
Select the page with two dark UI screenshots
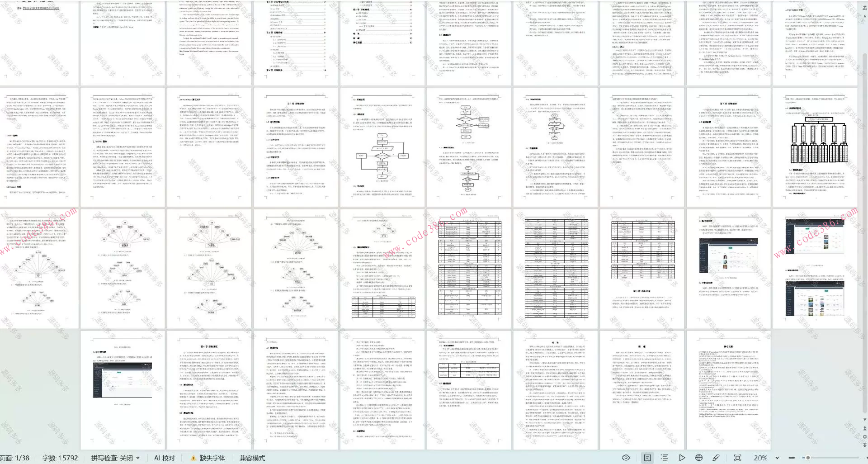click(x=815, y=269)
